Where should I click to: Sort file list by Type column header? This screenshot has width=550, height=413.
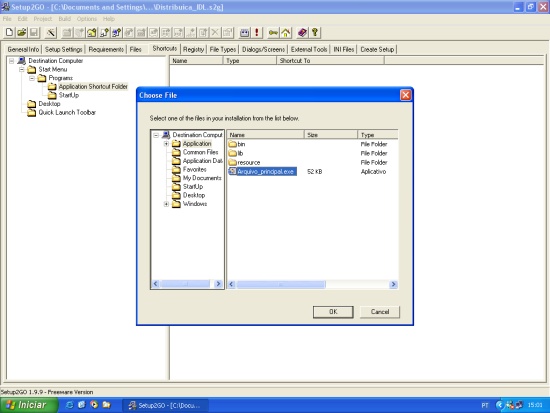[x=378, y=135]
